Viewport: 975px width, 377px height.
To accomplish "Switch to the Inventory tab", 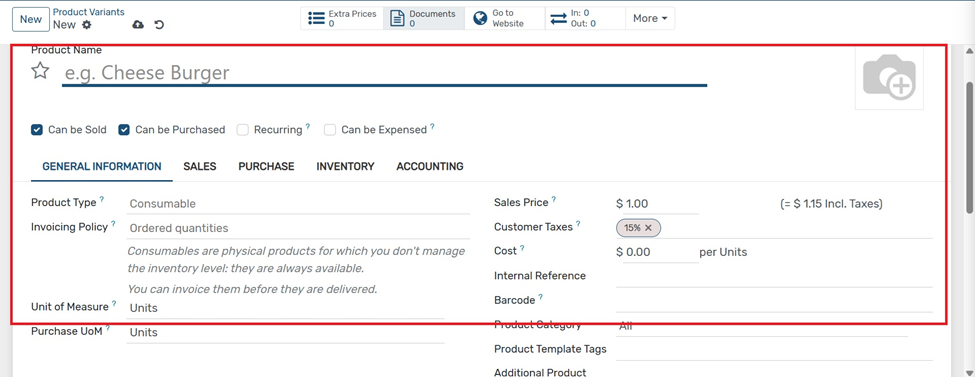I will pyautogui.click(x=345, y=167).
